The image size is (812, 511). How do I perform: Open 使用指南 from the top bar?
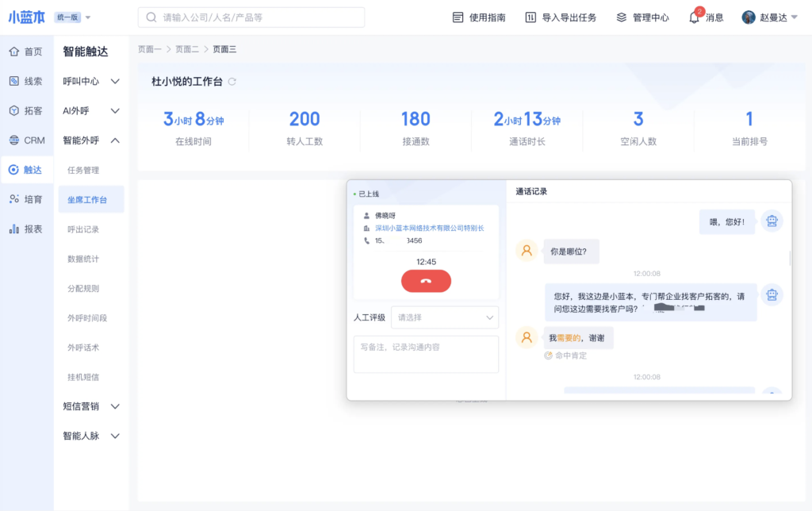pos(479,17)
